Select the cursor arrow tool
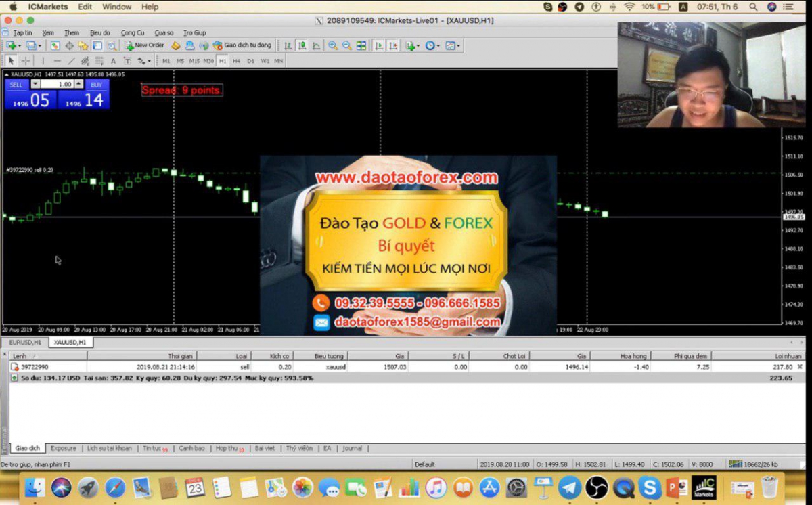 (11, 61)
